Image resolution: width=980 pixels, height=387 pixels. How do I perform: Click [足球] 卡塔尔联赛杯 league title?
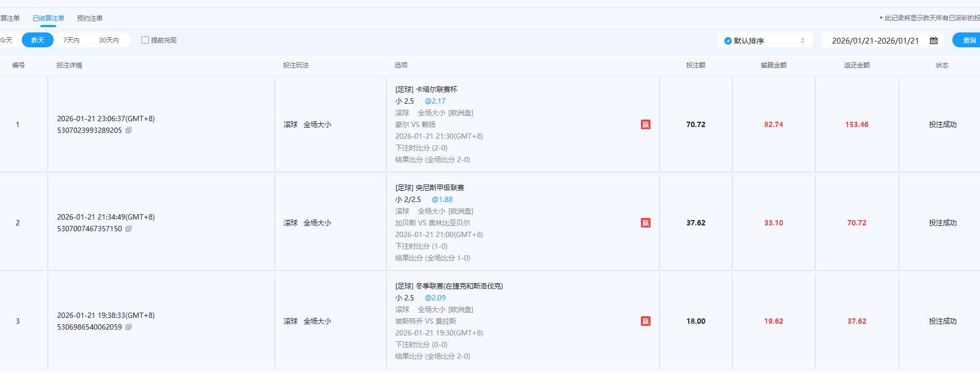tap(426, 89)
